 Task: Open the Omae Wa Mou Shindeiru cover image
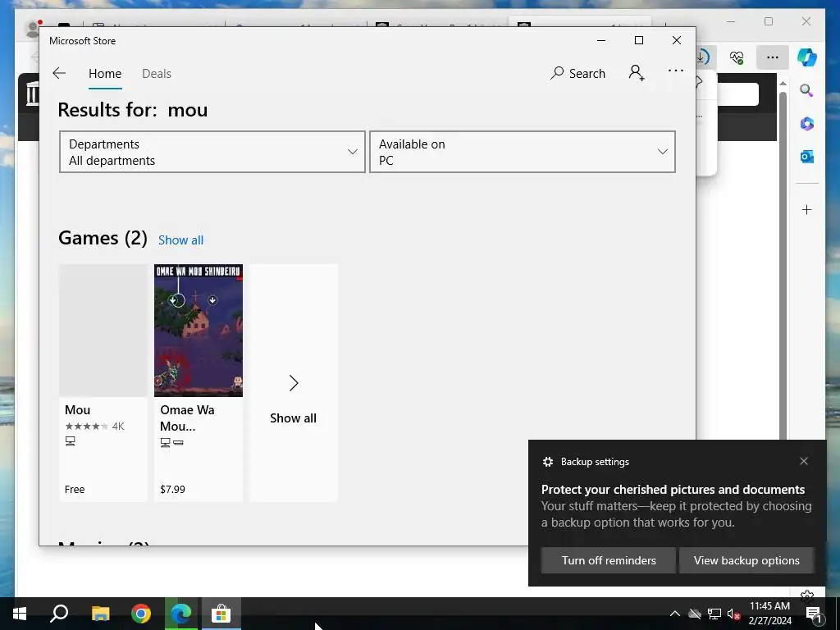199,331
